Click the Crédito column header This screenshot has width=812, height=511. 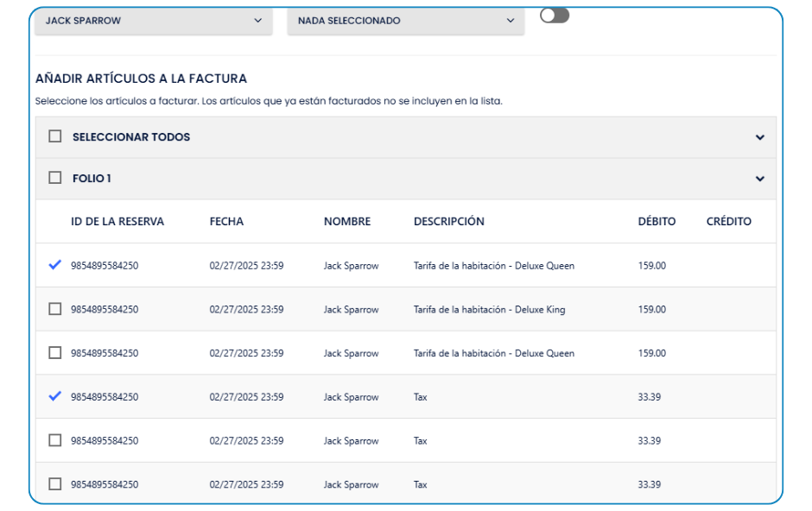728,222
